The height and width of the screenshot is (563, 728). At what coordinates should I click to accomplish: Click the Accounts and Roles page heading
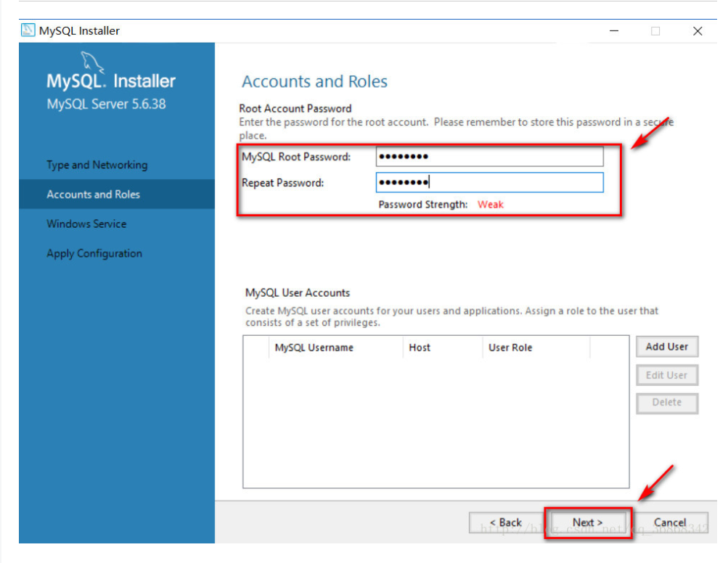tap(315, 81)
